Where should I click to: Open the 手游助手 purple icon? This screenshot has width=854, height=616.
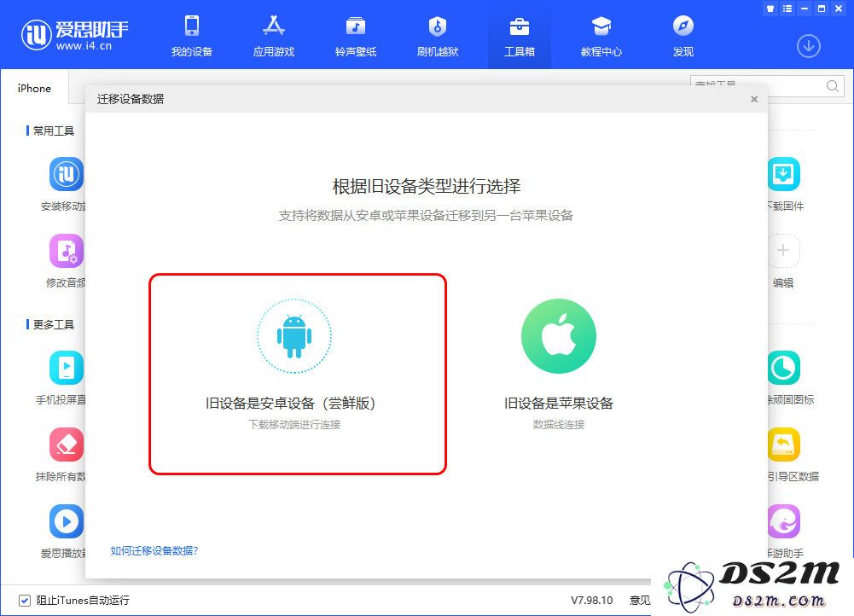[x=784, y=521]
